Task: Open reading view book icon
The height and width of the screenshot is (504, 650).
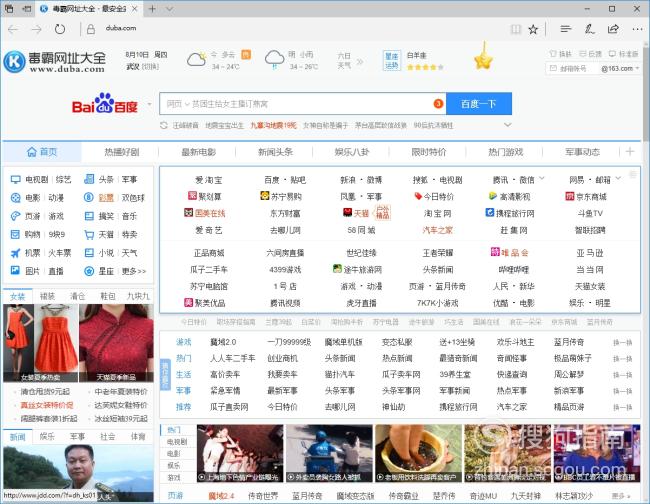Action: (x=516, y=29)
